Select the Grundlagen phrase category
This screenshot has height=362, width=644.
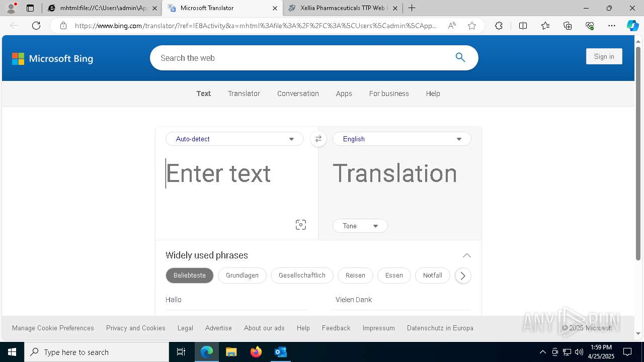click(242, 276)
